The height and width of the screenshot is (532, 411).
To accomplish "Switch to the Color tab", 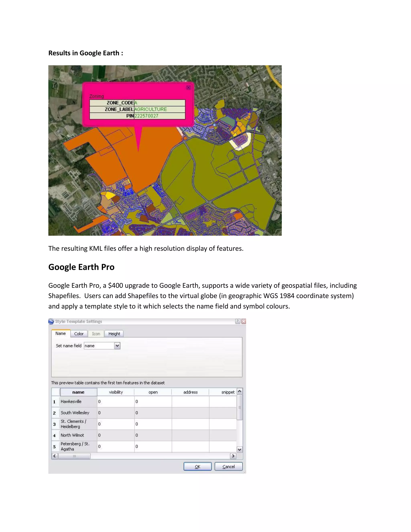I will [79, 334].
